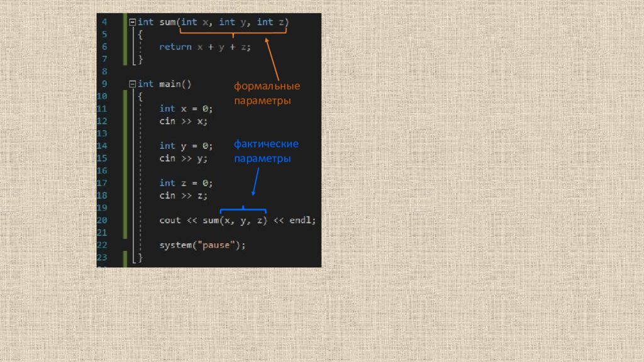Click the orange arrow pointing to parameters
This screenshot has width=644, height=362.
(x=272, y=59)
